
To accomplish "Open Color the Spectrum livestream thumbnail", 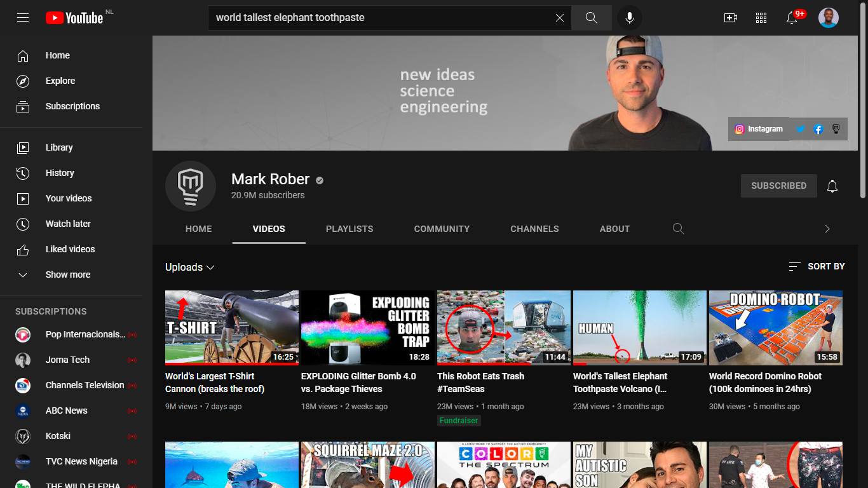I will [x=504, y=465].
